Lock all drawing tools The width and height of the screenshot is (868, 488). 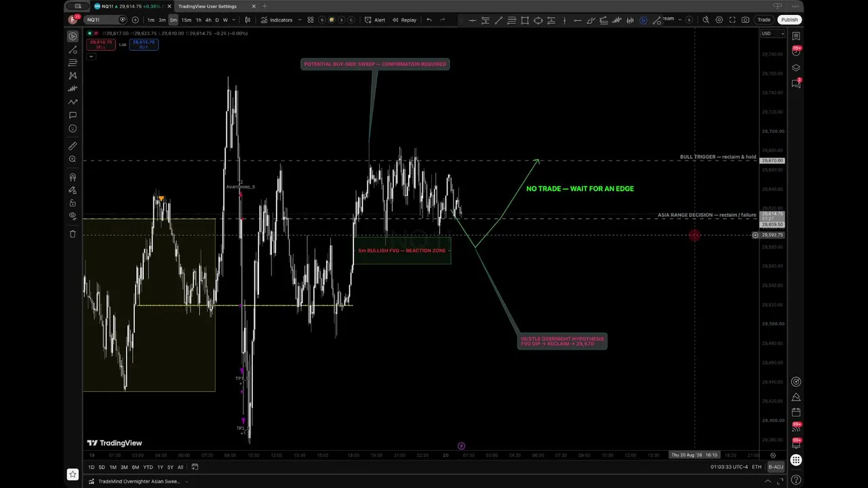pyautogui.click(x=73, y=203)
